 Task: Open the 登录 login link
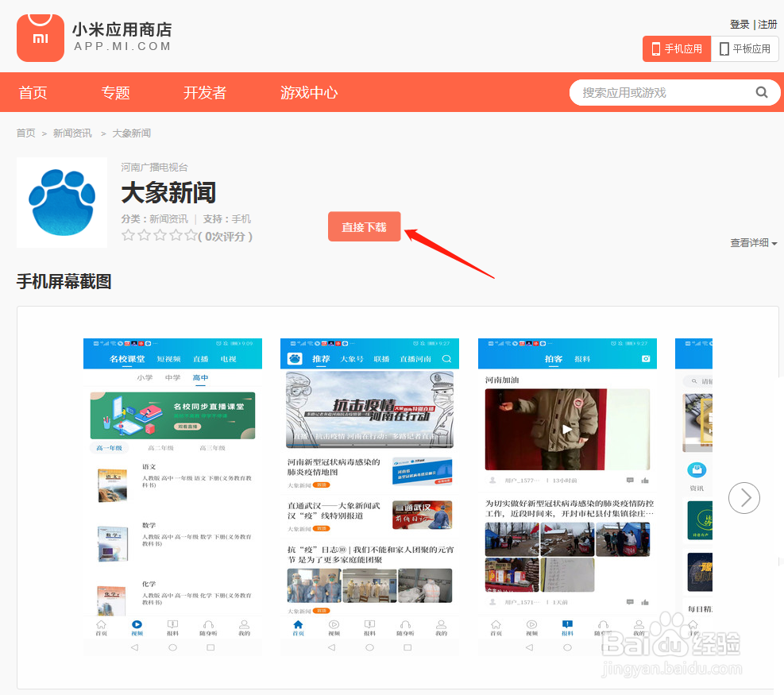pos(740,24)
